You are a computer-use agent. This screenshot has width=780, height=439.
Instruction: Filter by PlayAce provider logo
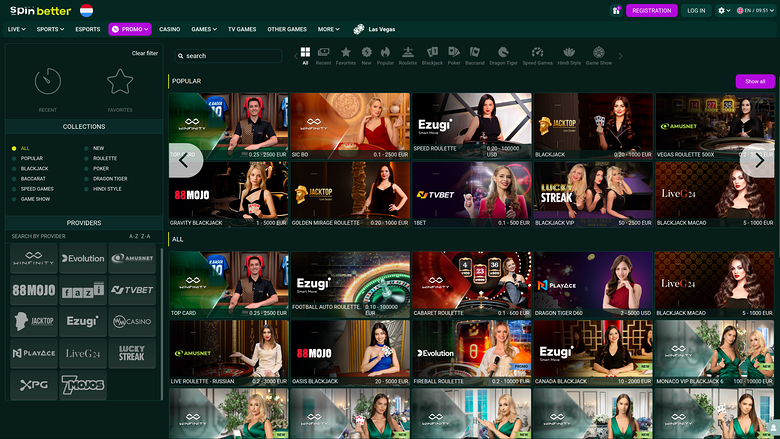click(x=33, y=353)
